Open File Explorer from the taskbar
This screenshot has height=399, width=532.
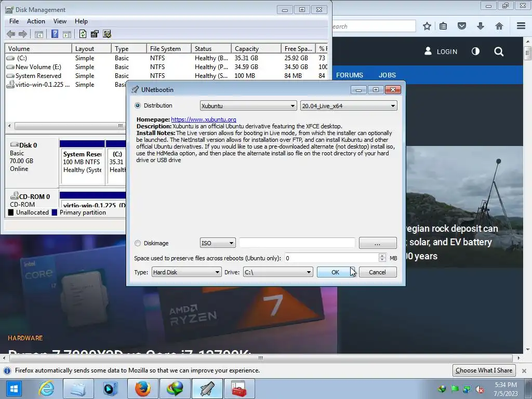point(78,389)
